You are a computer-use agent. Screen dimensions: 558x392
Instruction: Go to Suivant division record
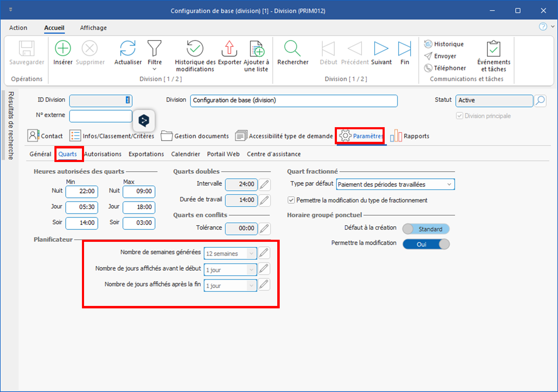coord(381,48)
